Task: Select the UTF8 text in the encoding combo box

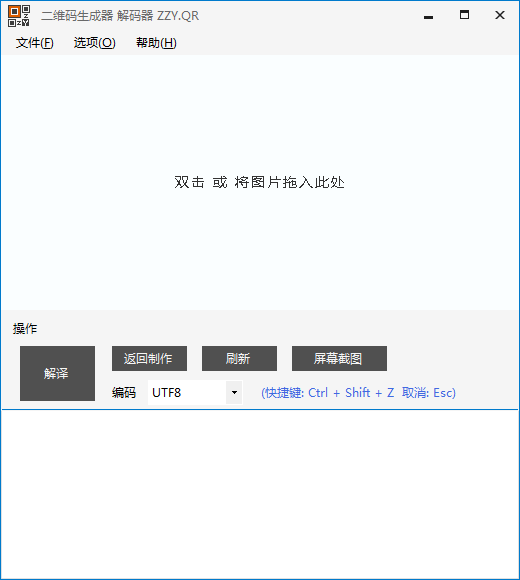Action: point(166,392)
